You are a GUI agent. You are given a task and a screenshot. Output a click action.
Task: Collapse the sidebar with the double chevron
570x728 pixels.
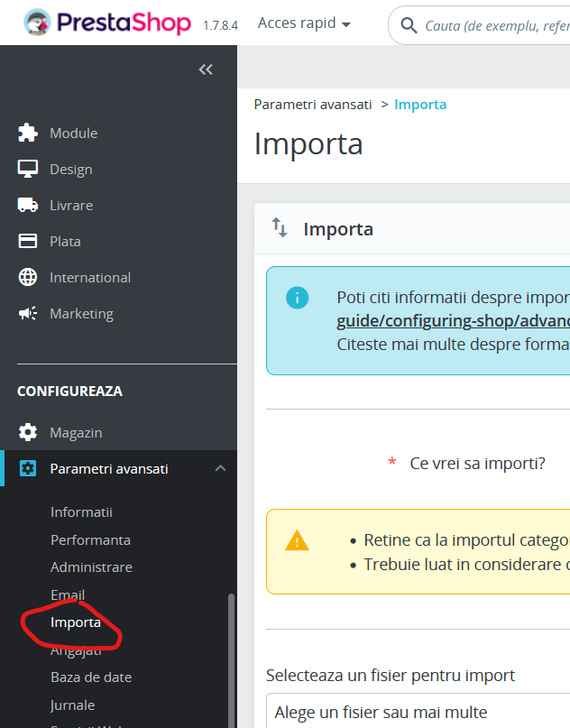pyautogui.click(x=206, y=69)
